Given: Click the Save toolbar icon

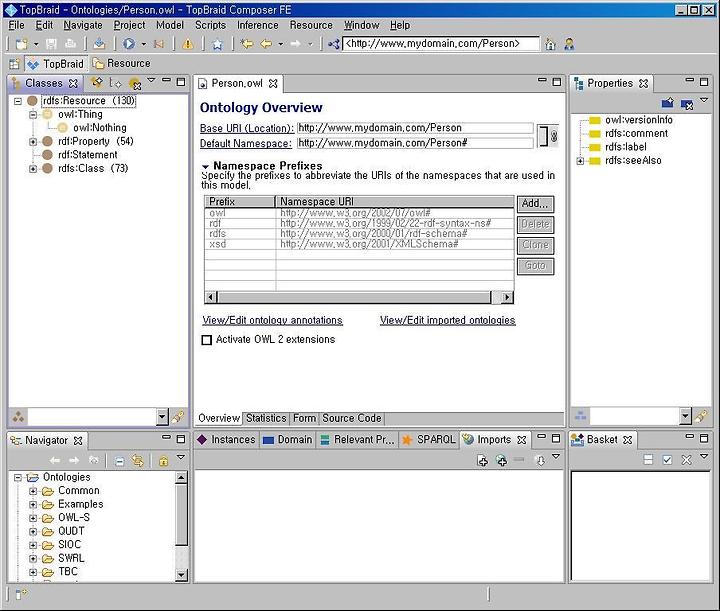Looking at the screenshot, I should pyautogui.click(x=51, y=44).
